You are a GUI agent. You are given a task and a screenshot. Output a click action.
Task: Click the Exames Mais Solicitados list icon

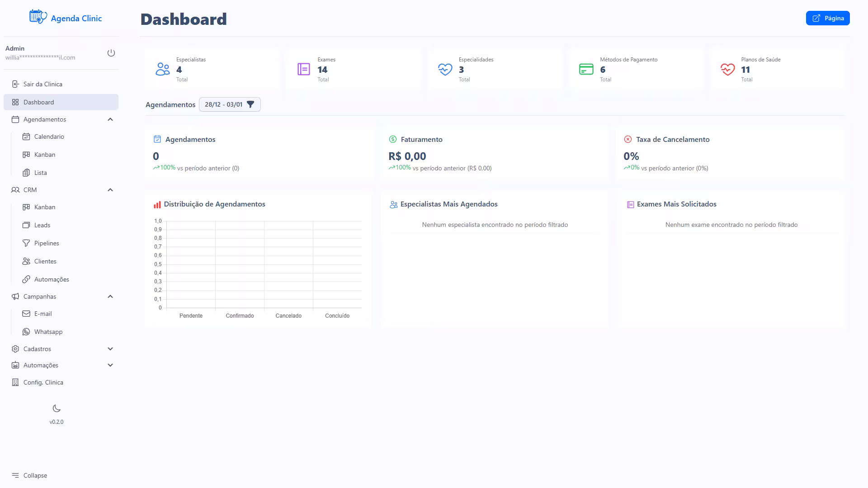click(x=631, y=205)
